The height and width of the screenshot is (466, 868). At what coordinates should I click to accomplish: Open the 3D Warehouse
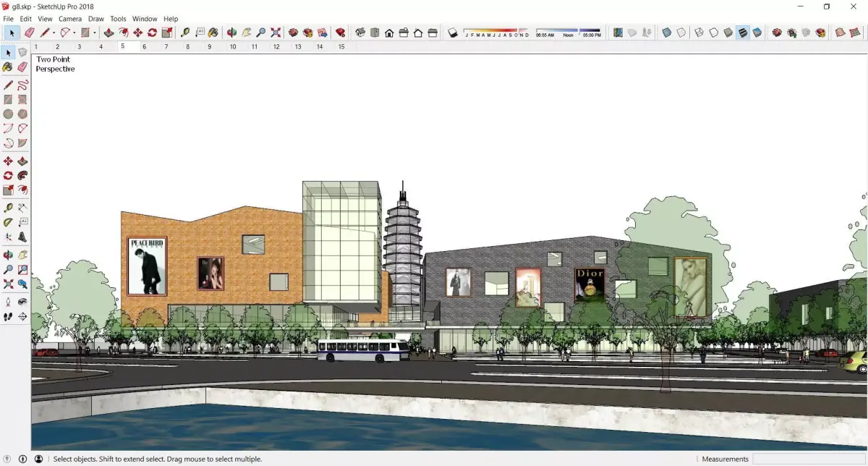point(293,33)
